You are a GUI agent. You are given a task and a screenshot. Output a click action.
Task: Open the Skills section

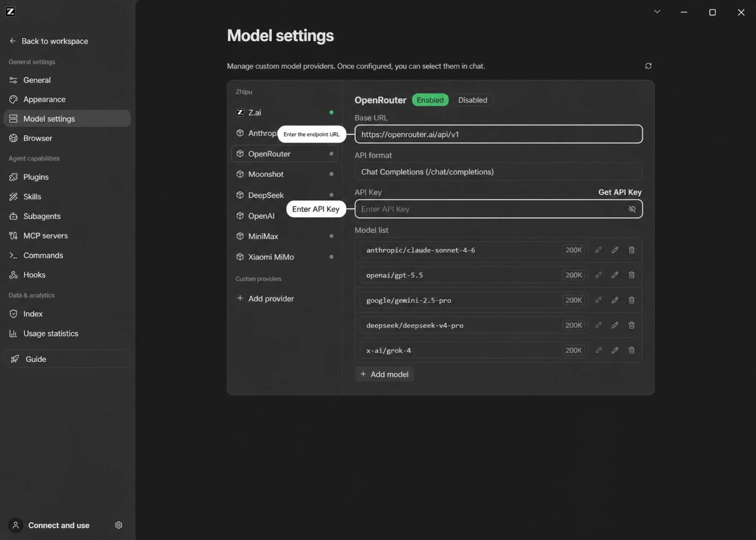pyautogui.click(x=67, y=196)
